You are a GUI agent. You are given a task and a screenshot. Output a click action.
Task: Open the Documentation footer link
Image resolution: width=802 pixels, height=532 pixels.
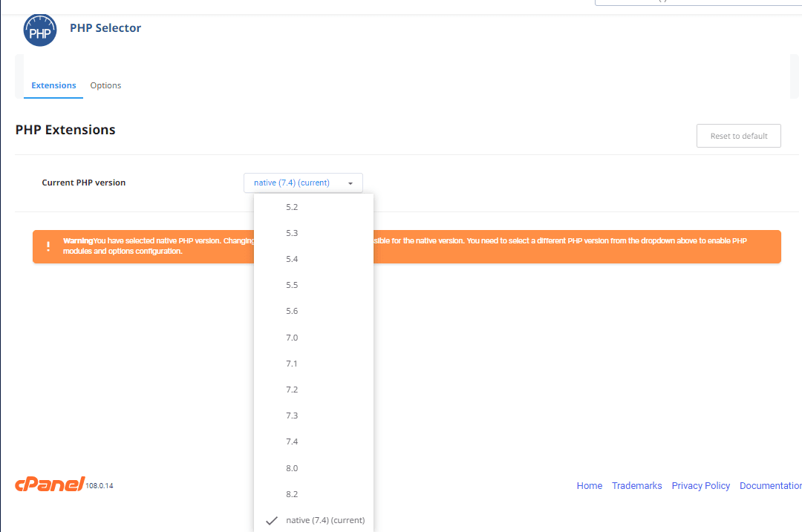[770, 485]
